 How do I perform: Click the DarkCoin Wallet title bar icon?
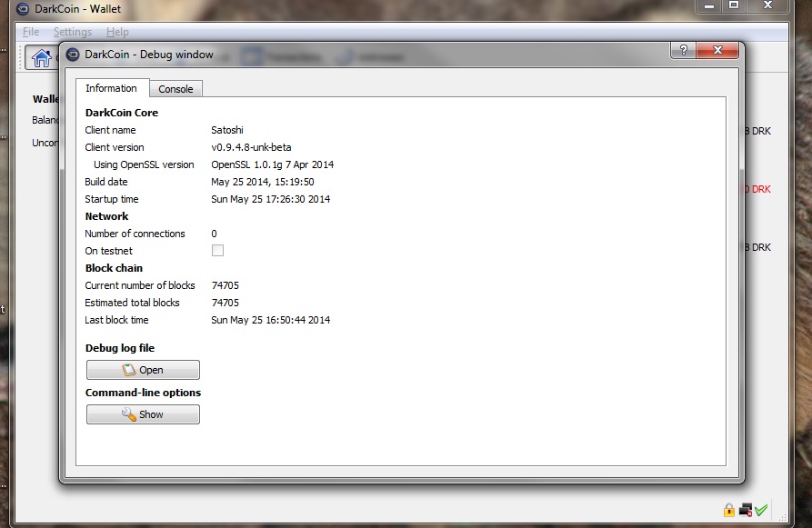click(x=23, y=9)
